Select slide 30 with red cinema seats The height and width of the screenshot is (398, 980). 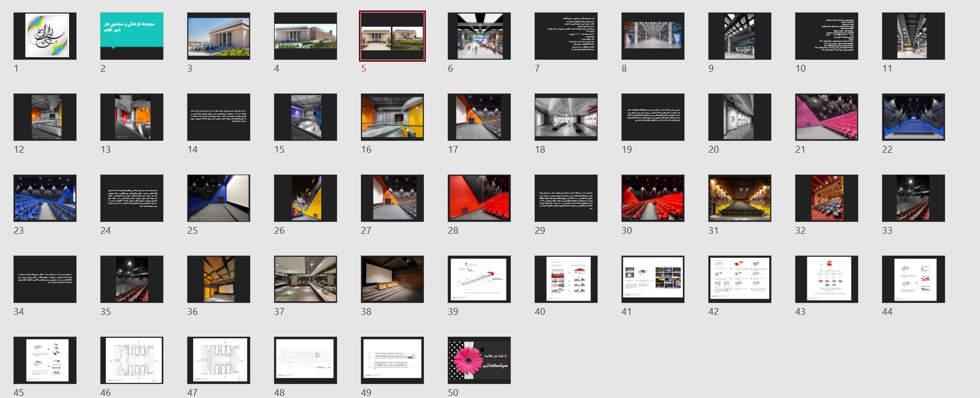click(x=653, y=198)
